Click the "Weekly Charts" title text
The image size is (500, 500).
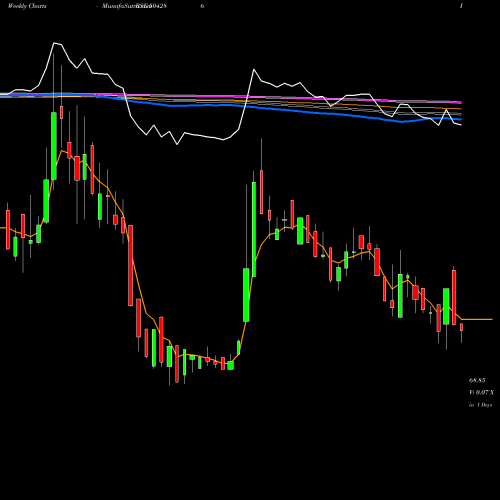(x=27, y=6)
